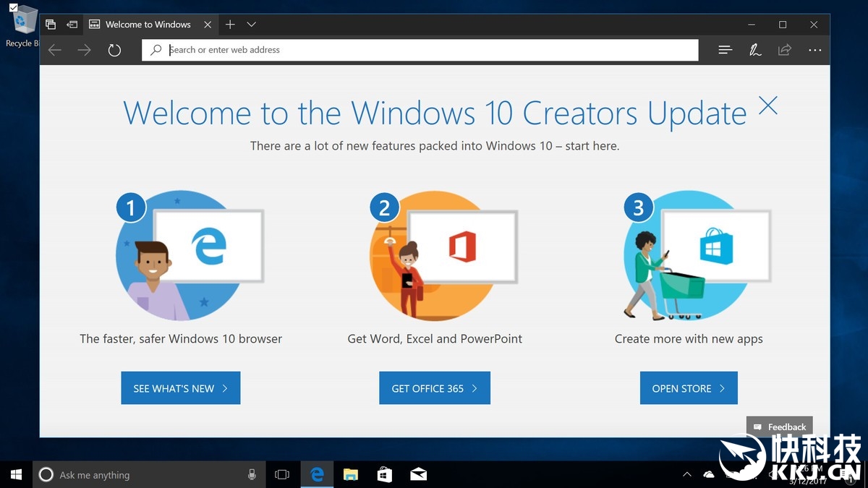Click the search or enter web address field
The image size is (868, 488).
(427, 50)
